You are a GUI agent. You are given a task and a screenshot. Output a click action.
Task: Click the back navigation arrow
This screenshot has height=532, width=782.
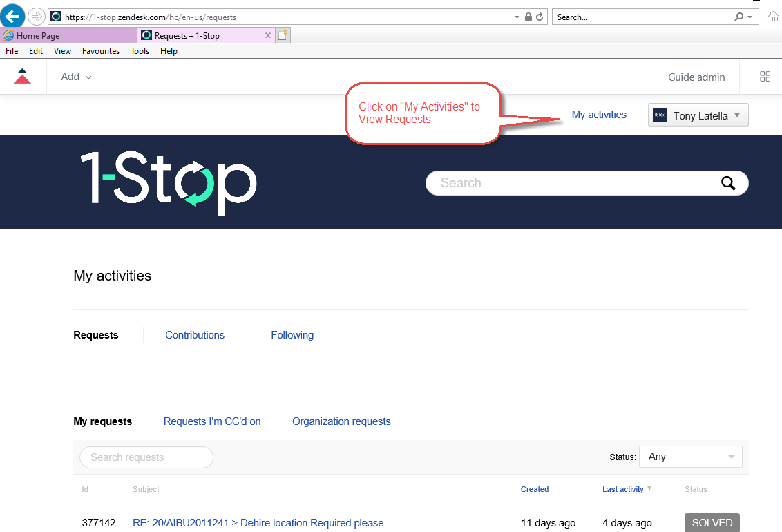tap(14, 16)
